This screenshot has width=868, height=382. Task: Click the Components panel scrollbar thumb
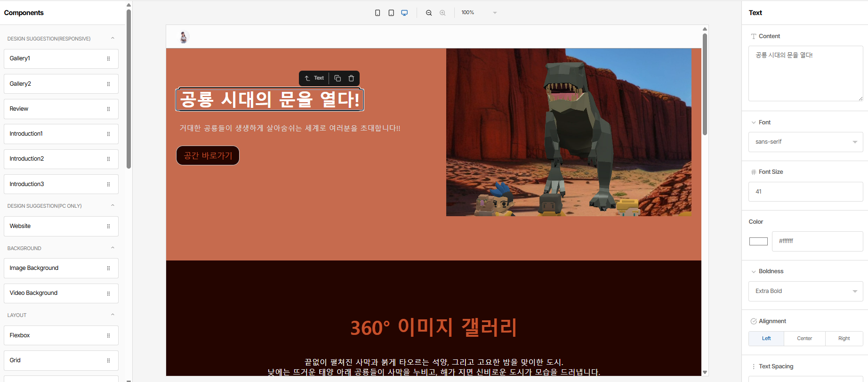pyautogui.click(x=129, y=89)
